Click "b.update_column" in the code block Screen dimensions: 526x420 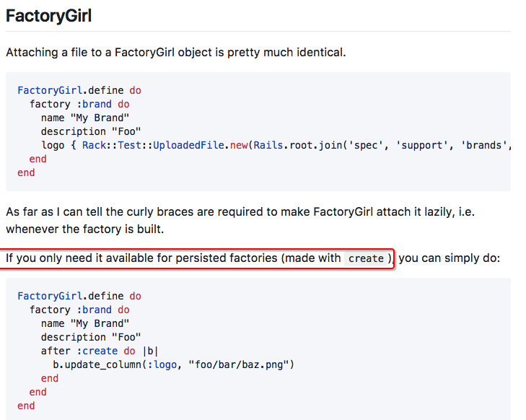(97, 364)
